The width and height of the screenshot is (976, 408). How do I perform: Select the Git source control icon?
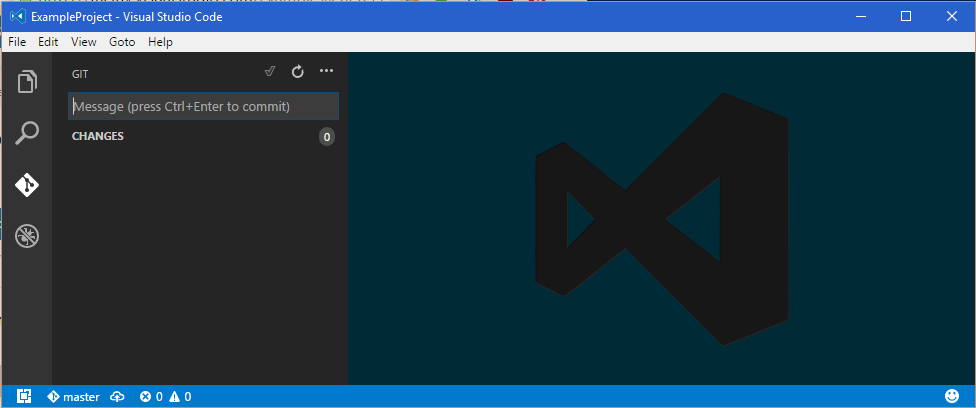pyautogui.click(x=27, y=185)
